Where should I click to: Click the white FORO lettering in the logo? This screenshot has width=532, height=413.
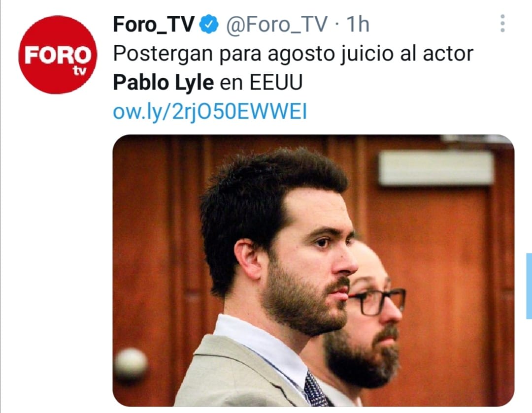coord(58,55)
